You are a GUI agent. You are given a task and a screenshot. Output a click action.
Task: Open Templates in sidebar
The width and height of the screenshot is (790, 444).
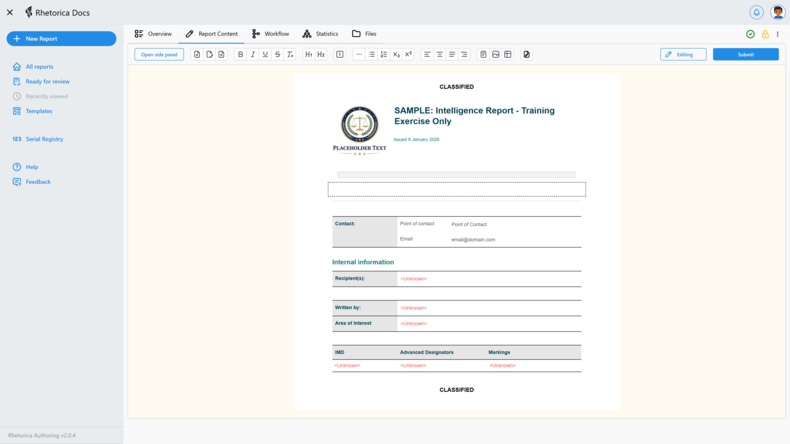click(33, 111)
